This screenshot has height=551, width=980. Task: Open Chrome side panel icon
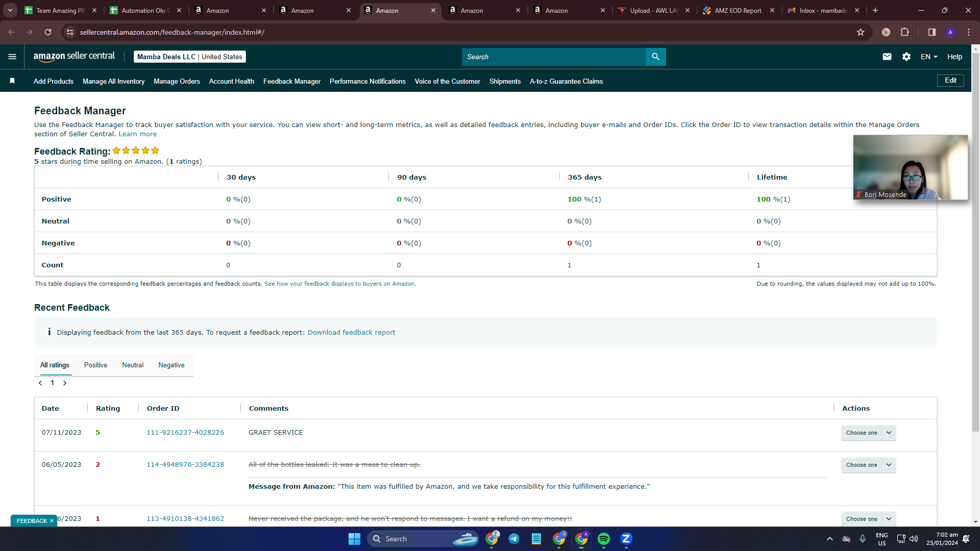coord(932,32)
